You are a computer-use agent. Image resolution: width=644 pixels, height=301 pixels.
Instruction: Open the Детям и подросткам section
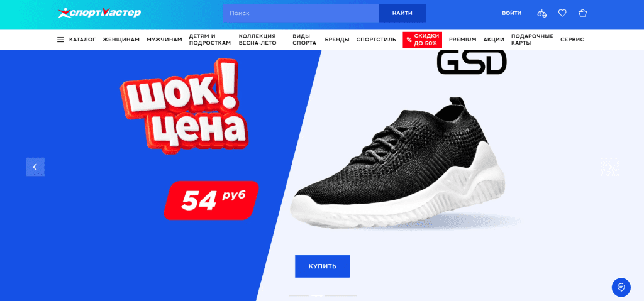(x=210, y=40)
